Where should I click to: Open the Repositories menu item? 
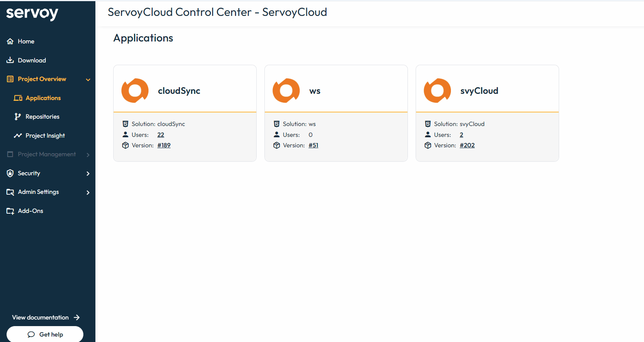pyautogui.click(x=42, y=117)
